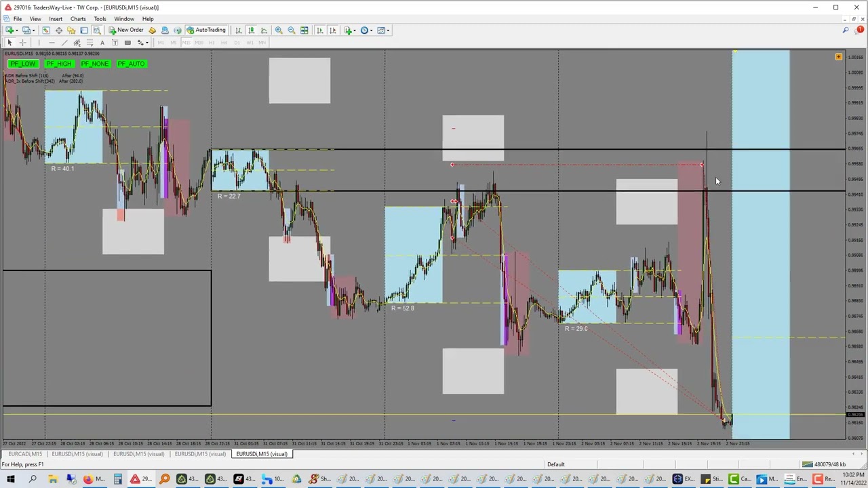This screenshot has height=488, width=868.
Task: Select the arrow Cursor tool
Action: (x=9, y=42)
